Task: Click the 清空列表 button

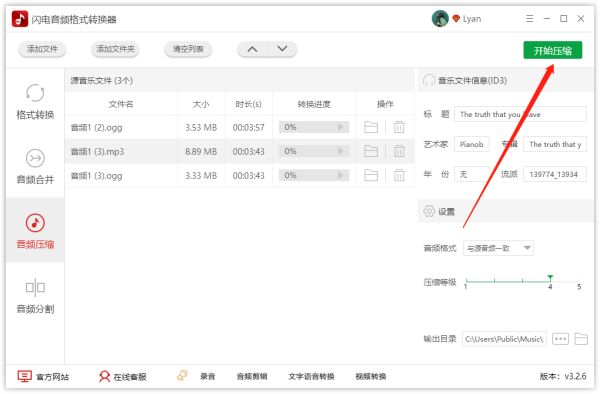Action: click(x=188, y=49)
